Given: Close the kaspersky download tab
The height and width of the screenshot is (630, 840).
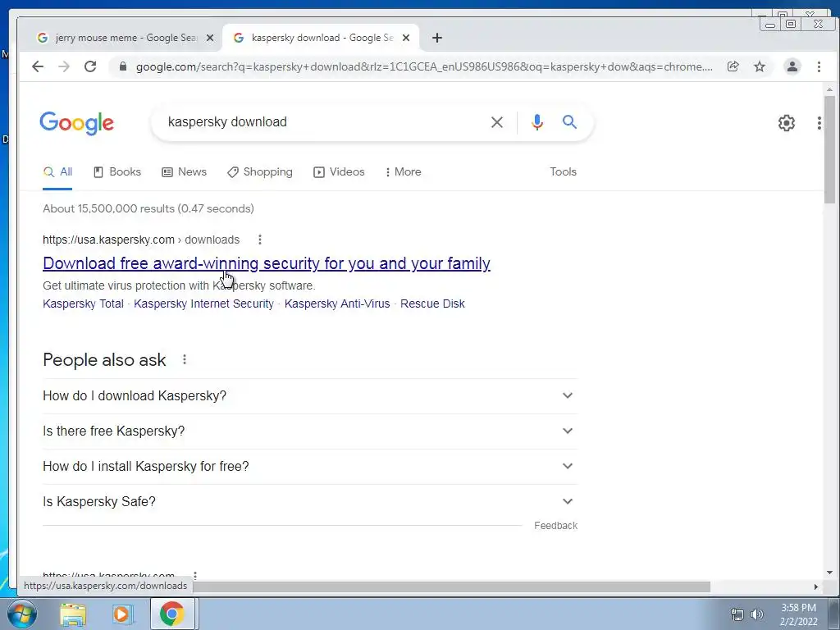Looking at the screenshot, I should pos(406,38).
